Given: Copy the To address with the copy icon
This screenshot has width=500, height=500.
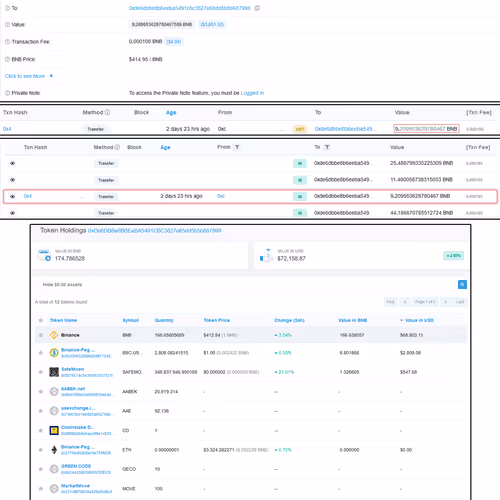Looking at the screenshot, I should coord(257,8).
